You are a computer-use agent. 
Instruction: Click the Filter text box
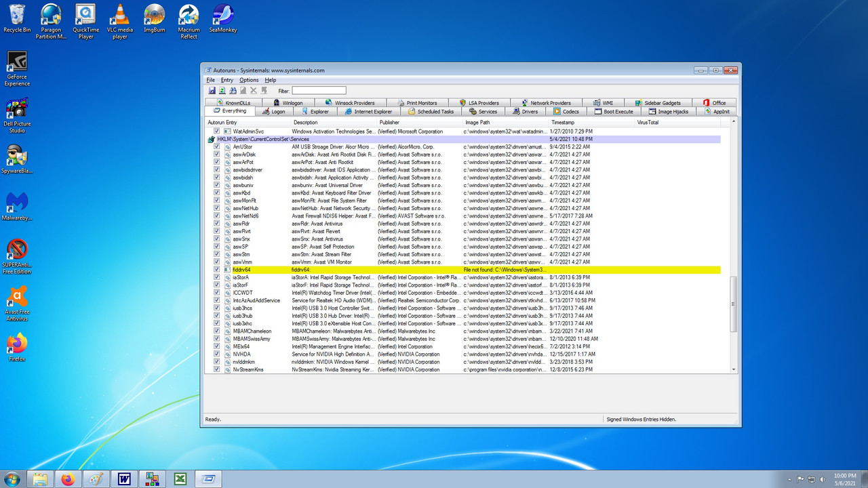pyautogui.click(x=319, y=91)
